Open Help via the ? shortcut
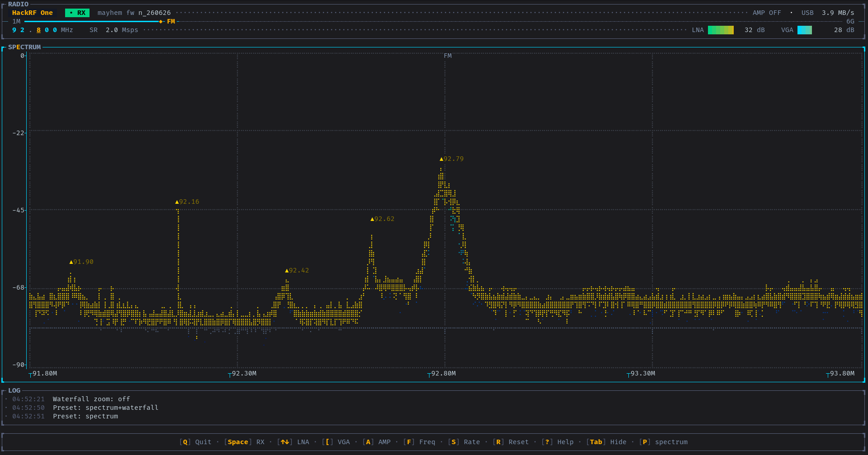The image size is (868, 455). (x=557, y=442)
